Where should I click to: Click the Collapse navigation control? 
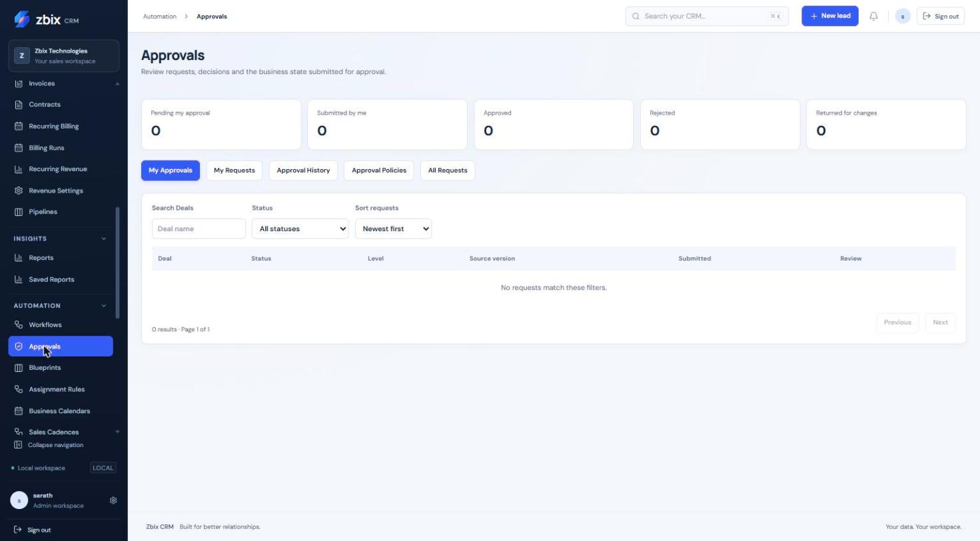pos(49,445)
